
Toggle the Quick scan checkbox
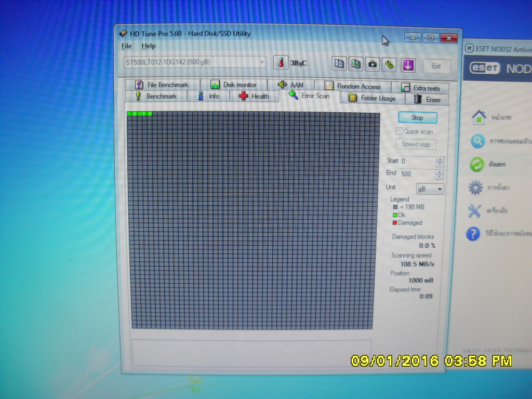399,131
